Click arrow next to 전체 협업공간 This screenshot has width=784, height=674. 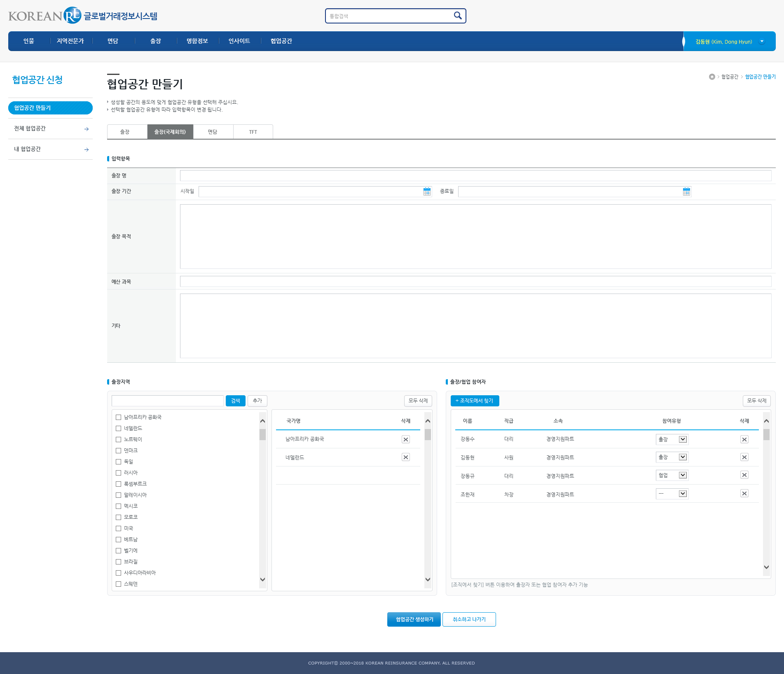point(87,129)
